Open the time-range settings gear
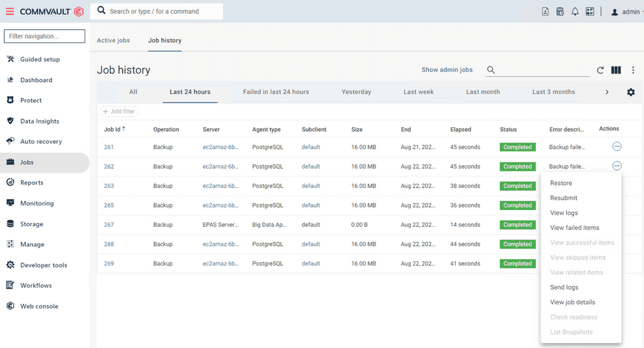Image resolution: width=644 pixels, height=348 pixels. [630, 91]
